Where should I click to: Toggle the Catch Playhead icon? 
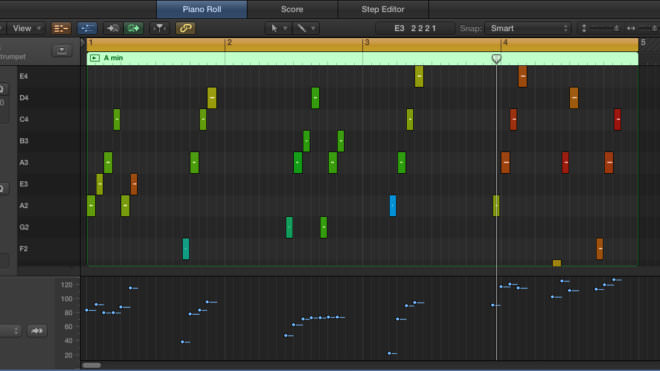tap(160, 28)
